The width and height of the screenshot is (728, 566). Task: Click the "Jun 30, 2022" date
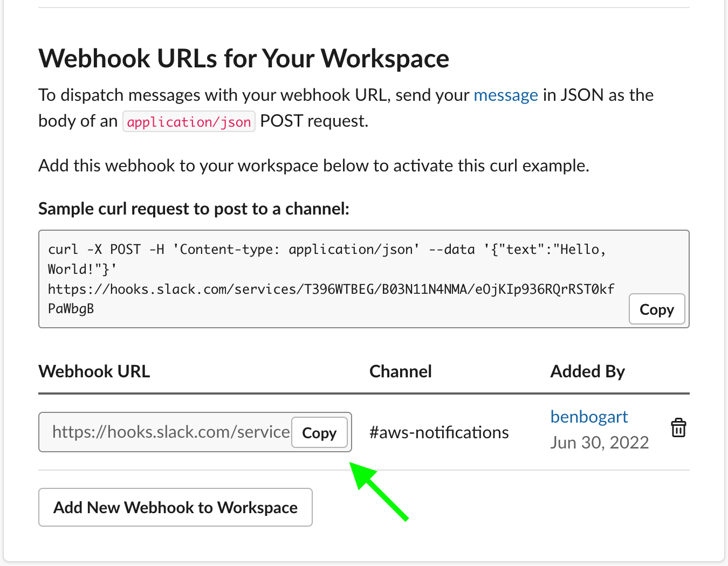[600, 443]
